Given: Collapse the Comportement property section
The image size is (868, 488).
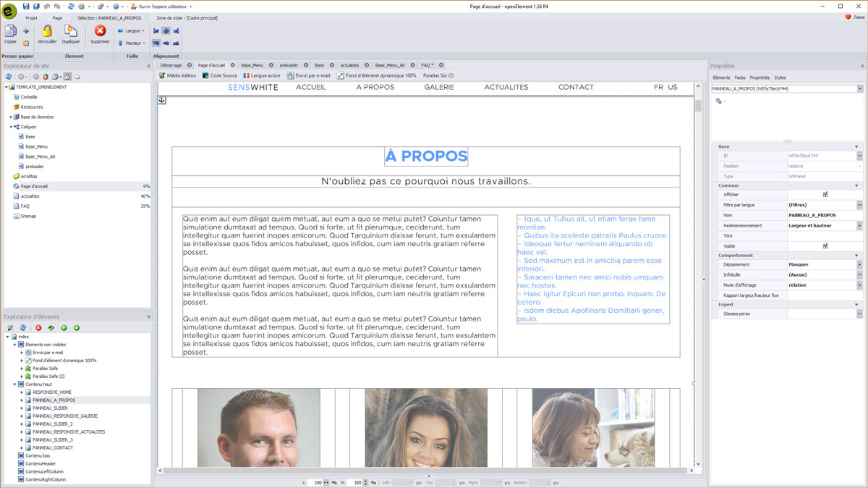Looking at the screenshot, I should point(856,256).
